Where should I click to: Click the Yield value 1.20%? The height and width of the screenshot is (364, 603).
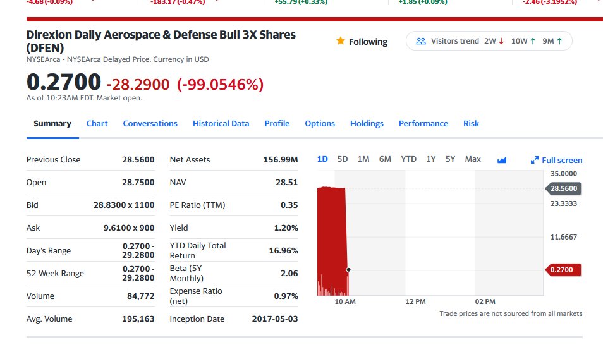pyautogui.click(x=286, y=227)
